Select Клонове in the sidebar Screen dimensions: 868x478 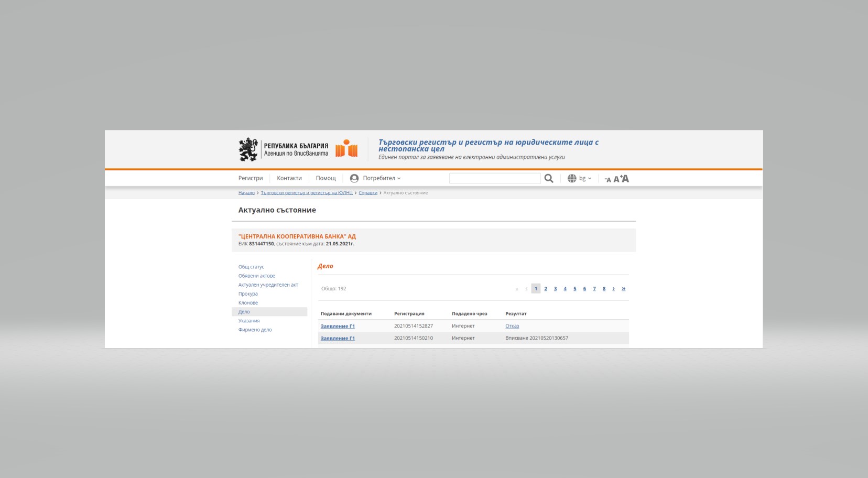tap(248, 302)
